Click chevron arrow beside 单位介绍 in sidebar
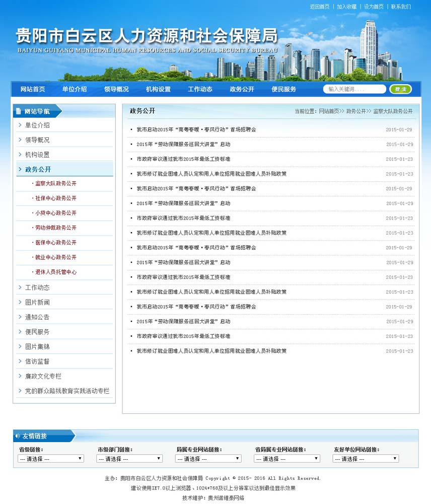Image resolution: width=431 pixels, height=504 pixels. click(20, 125)
